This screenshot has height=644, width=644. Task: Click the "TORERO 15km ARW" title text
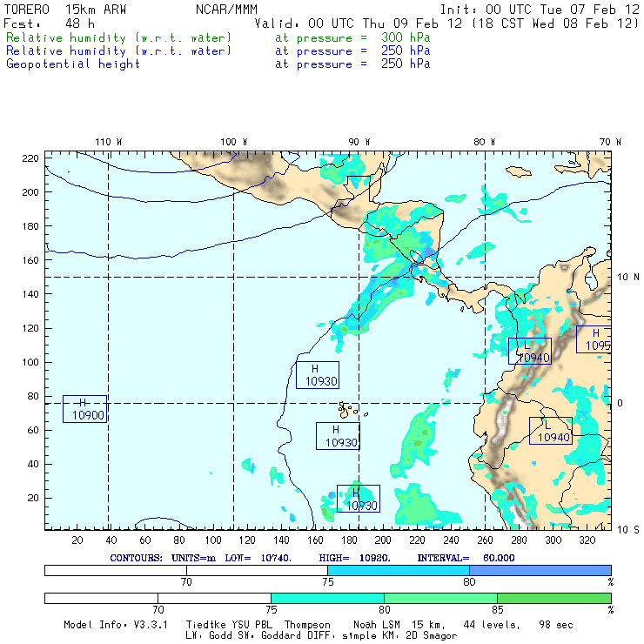65,10
